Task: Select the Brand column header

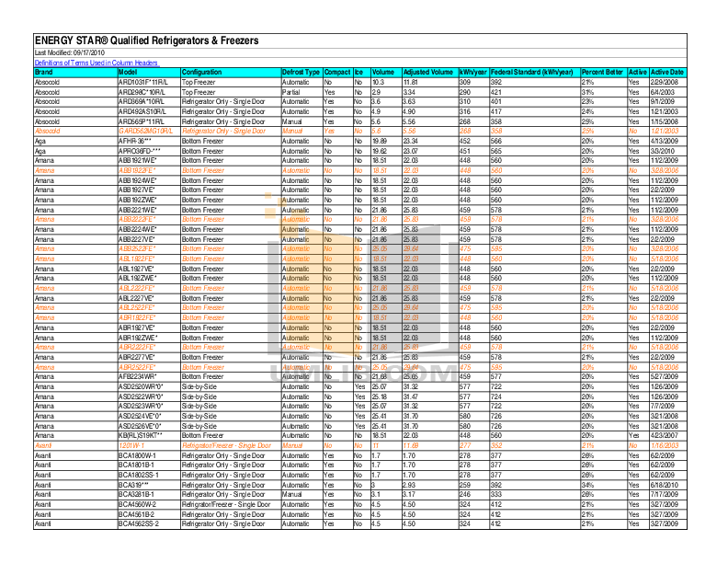Action: (x=44, y=72)
